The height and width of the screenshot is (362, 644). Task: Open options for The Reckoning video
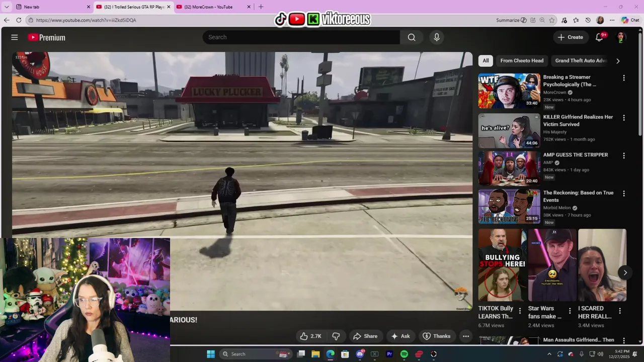(624, 194)
